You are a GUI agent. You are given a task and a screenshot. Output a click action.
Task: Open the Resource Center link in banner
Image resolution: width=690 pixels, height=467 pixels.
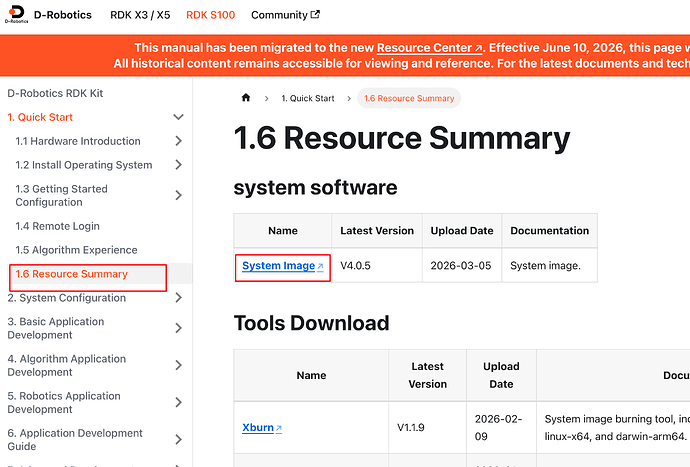429,48
